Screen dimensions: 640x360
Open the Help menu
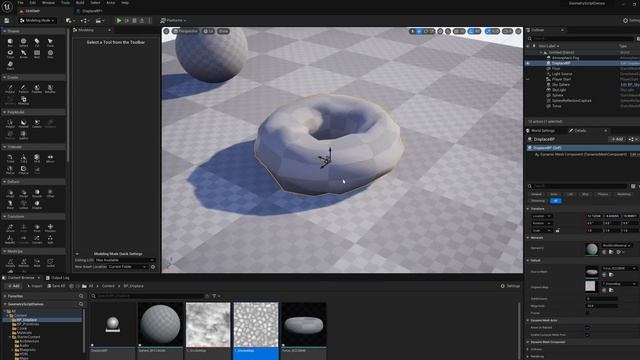click(125, 3)
